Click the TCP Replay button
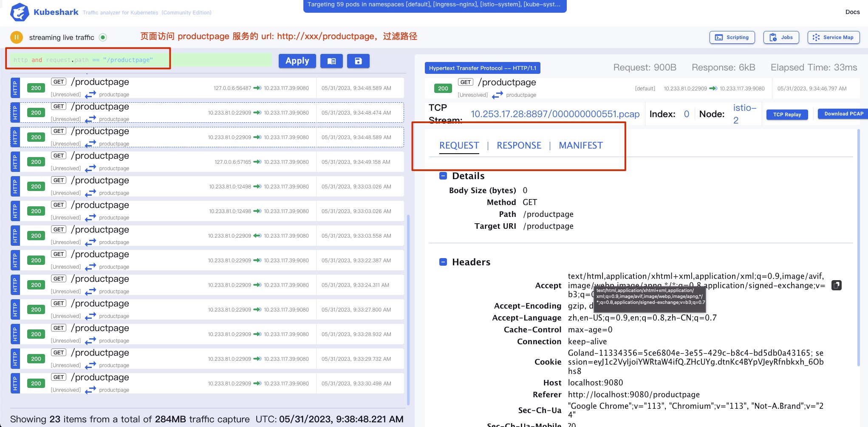This screenshot has height=427, width=868. click(x=787, y=114)
